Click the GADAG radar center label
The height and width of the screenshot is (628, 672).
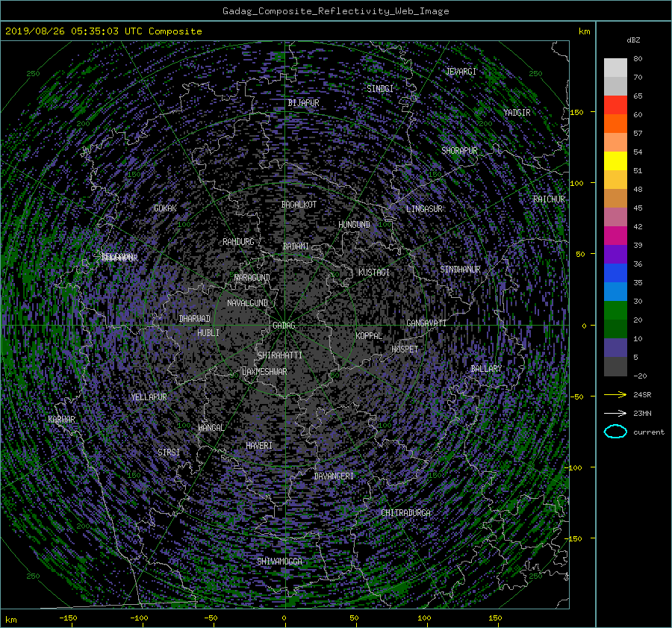[284, 326]
